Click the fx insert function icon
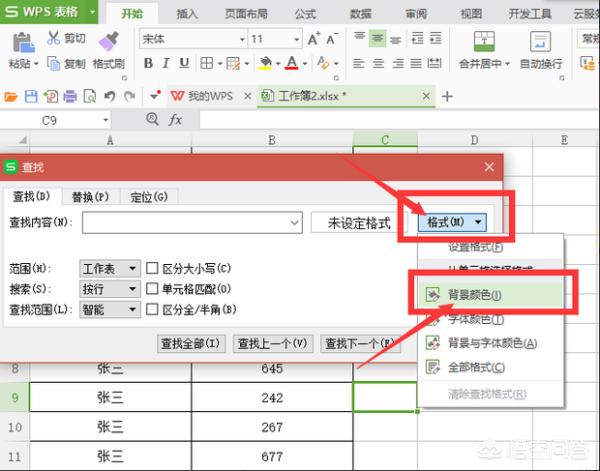600x471 pixels. tap(175, 119)
